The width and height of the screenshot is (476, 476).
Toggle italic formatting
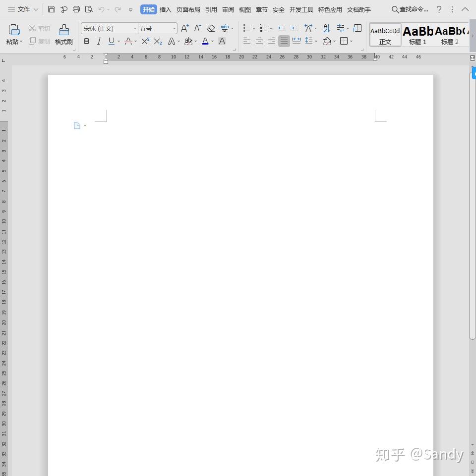coord(99,41)
